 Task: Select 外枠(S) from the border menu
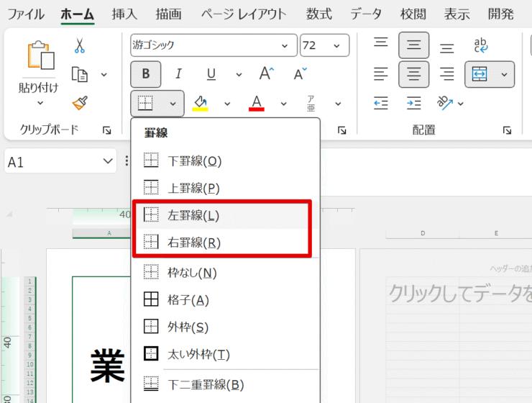click(225, 327)
